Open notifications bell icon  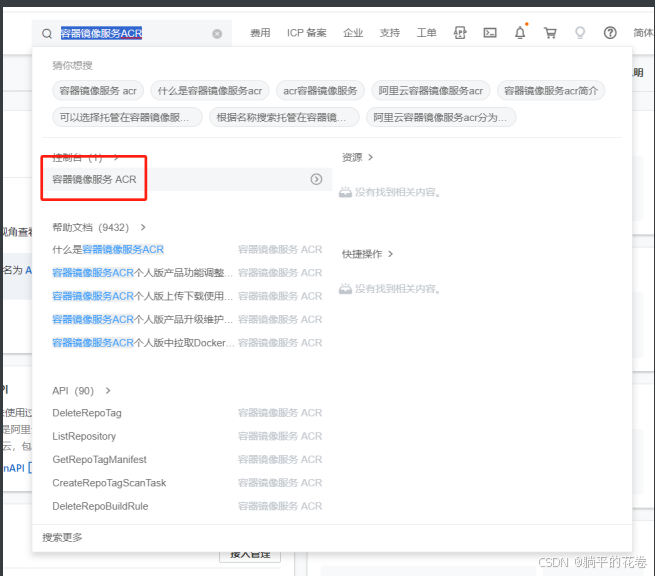click(x=520, y=33)
